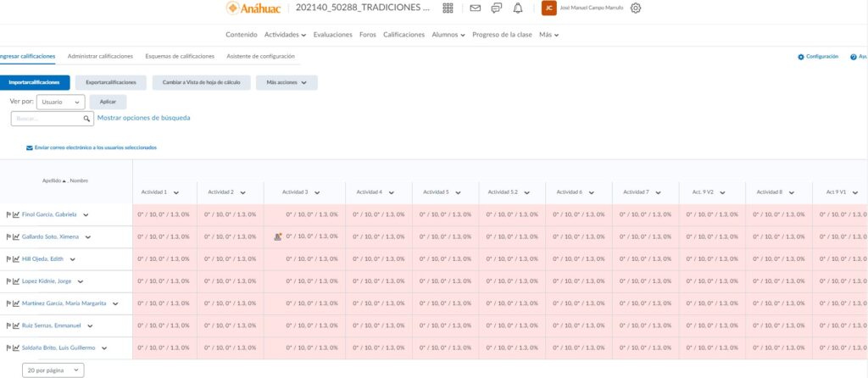868x378 pixels.
Task: Open the Evaluaciones menu item
Action: 332,35
